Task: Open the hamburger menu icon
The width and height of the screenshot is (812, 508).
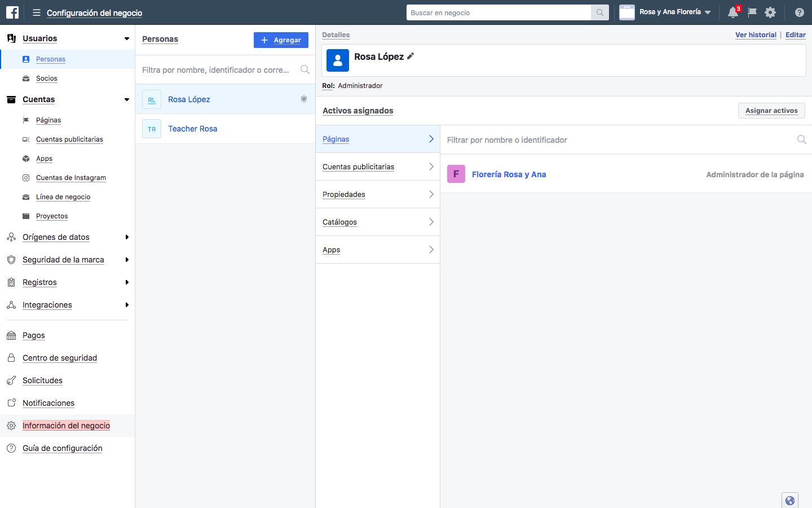Action: click(37, 12)
